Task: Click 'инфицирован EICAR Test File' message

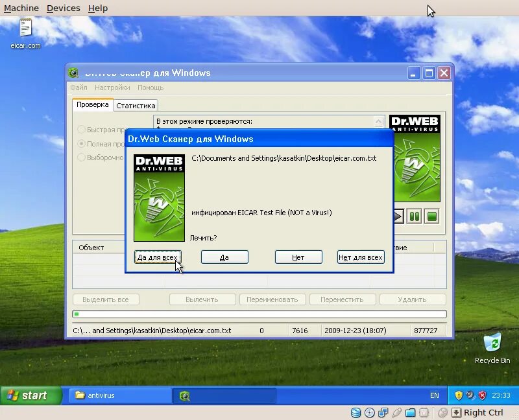Action: (x=261, y=213)
